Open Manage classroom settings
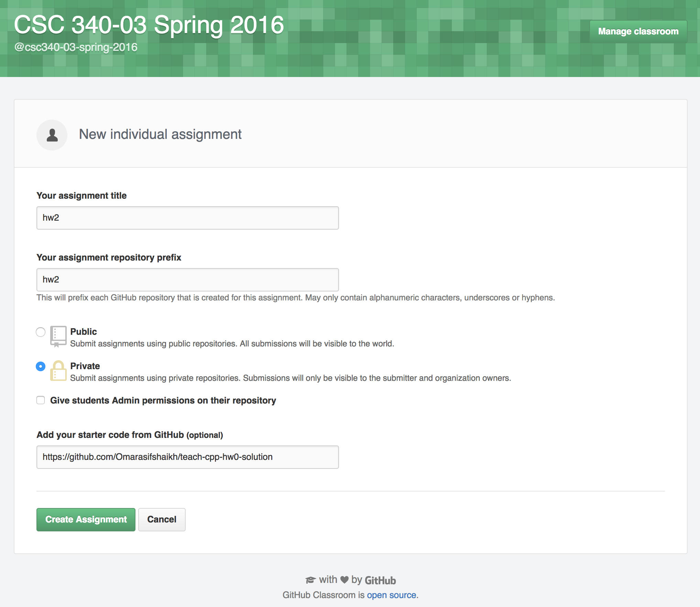This screenshot has height=607, width=700. click(x=638, y=31)
